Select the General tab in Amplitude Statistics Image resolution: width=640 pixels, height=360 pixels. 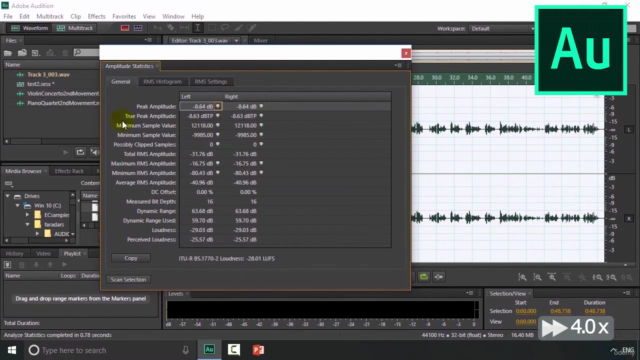121,82
